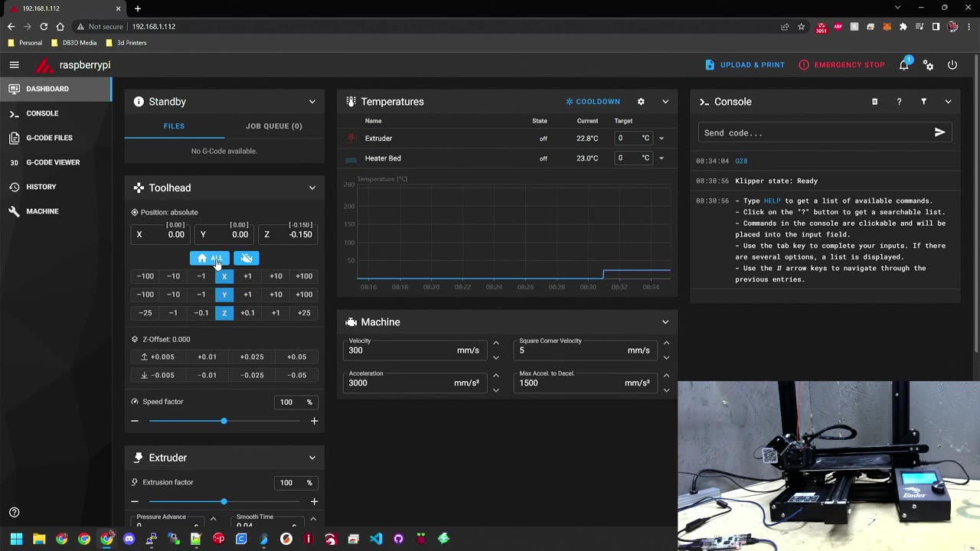This screenshot has height=551, width=980.
Task: Open G-Code Files in sidebar
Action: tap(55, 138)
